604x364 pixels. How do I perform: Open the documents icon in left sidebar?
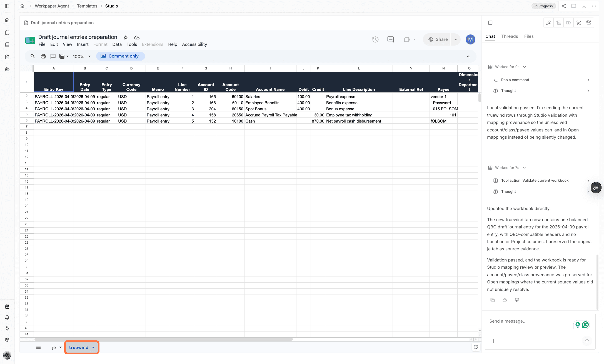tap(7, 57)
